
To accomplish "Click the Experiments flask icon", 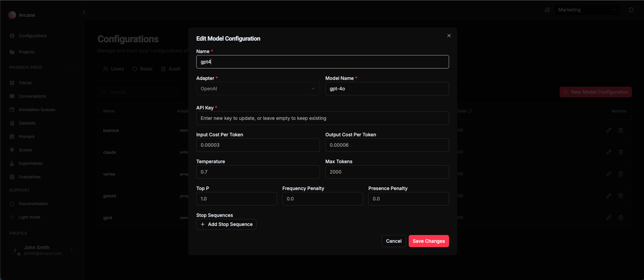I will pos(12,164).
